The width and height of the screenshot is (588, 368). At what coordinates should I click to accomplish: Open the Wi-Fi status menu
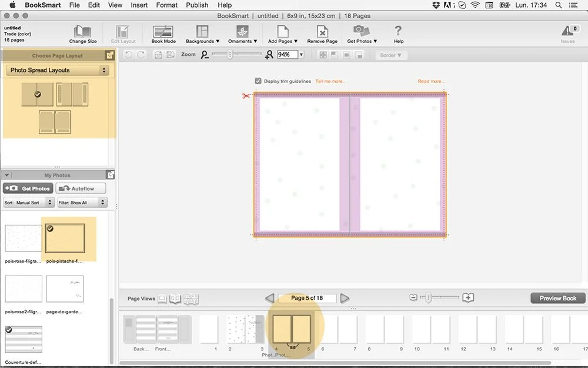[x=475, y=5]
